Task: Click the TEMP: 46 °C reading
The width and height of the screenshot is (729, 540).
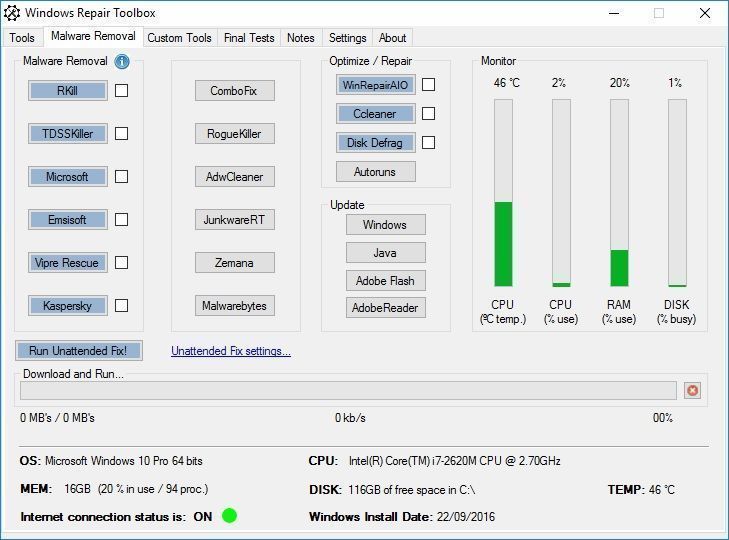Action: pyautogui.click(x=641, y=489)
